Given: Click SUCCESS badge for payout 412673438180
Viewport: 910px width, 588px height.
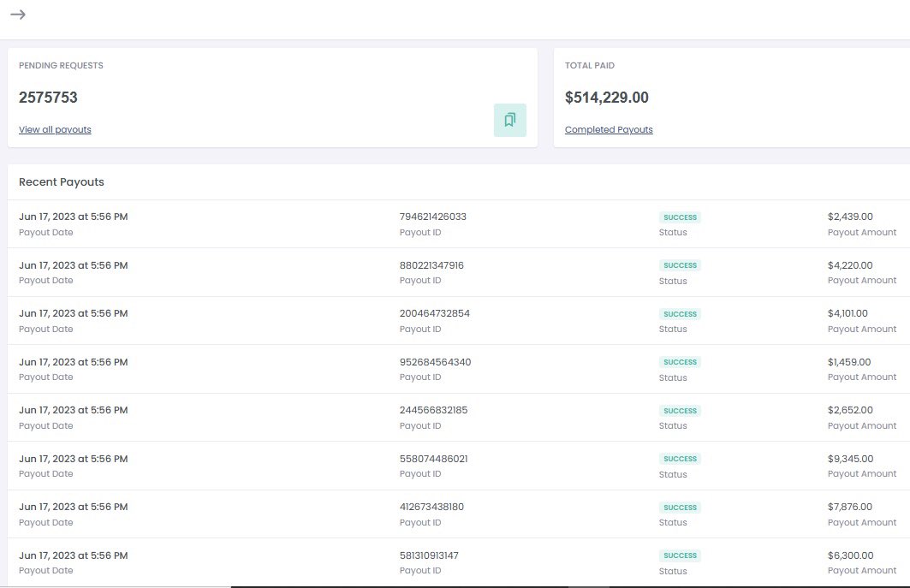Looking at the screenshot, I should pos(681,508).
